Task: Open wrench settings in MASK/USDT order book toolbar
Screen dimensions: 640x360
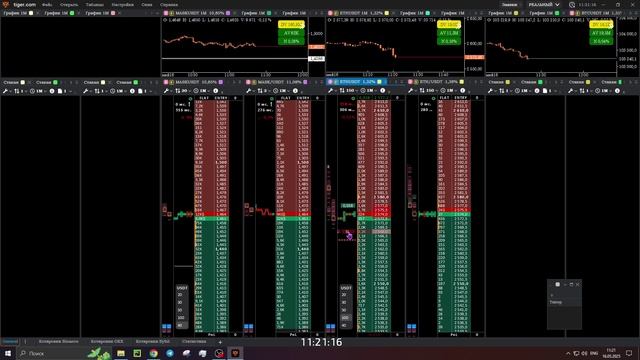Action: (x=249, y=91)
